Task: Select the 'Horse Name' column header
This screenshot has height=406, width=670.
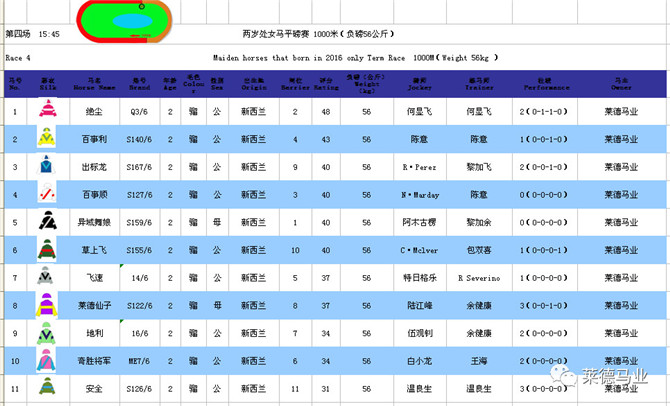Action: (x=94, y=84)
